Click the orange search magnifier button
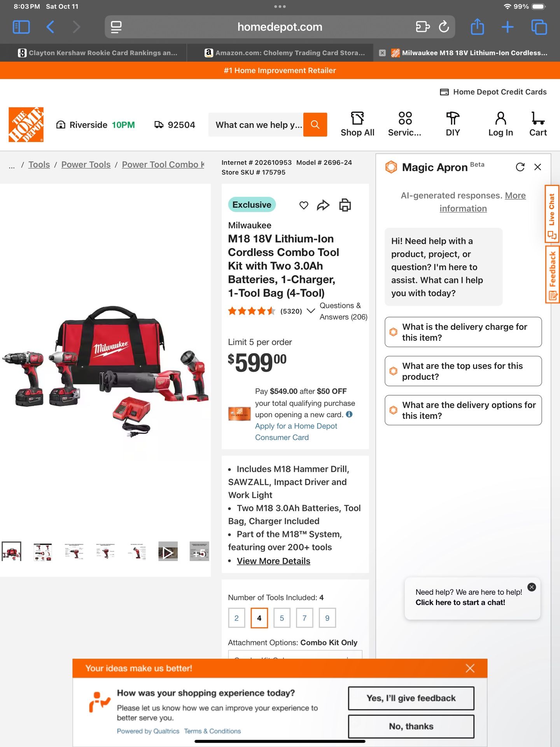The width and height of the screenshot is (560, 747). tap(315, 124)
